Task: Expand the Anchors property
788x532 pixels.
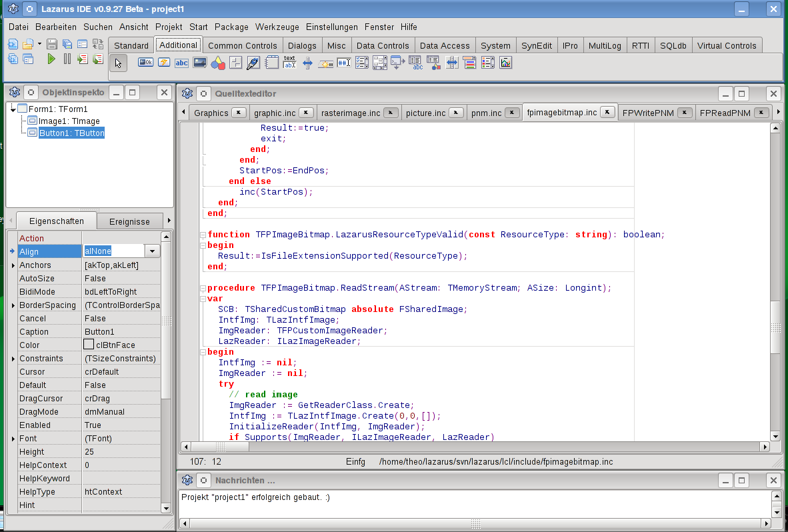Action: [x=12, y=265]
